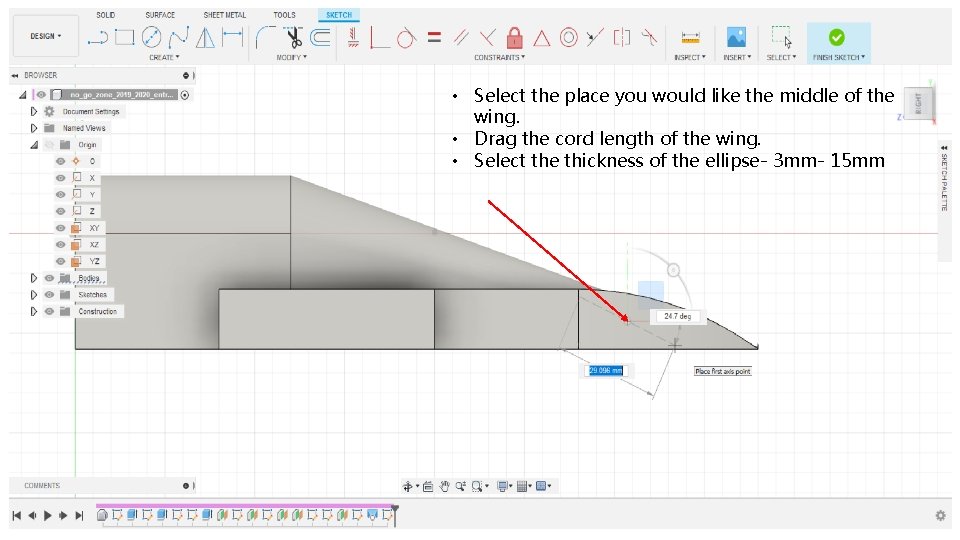Toggle visibility of the Z axis

(x=60, y=211)
